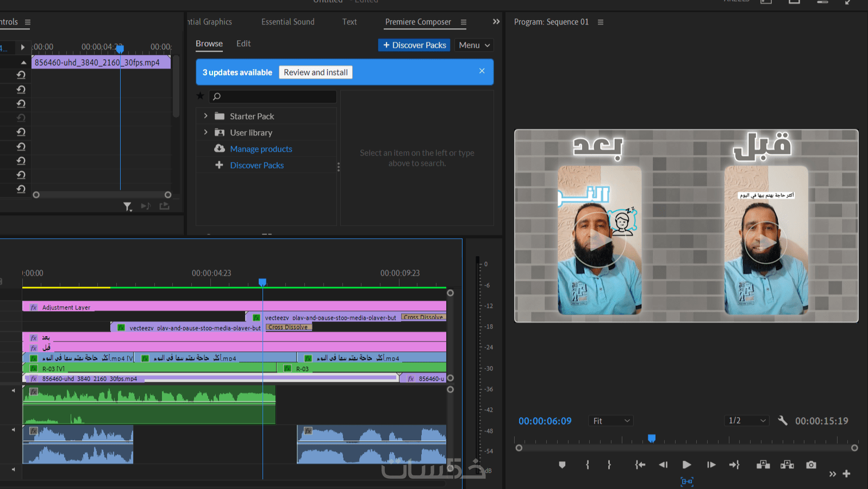Switch to the Essential Sound tab
868x489 pixels.
(x=288, y=22)
